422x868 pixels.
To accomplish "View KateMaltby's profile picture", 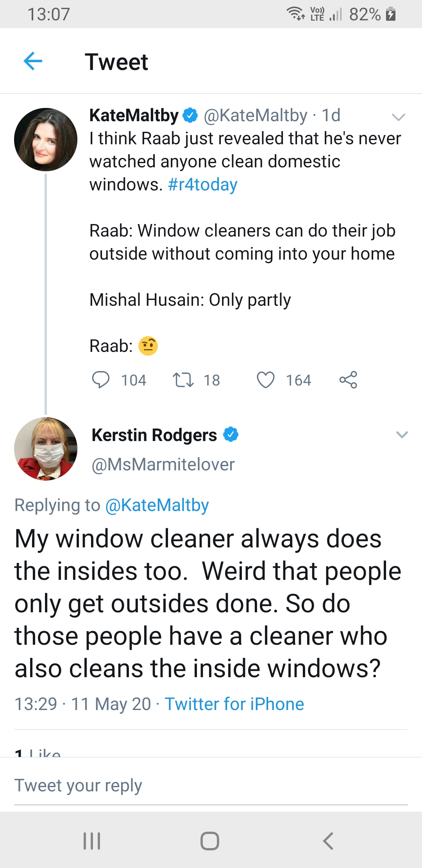I will pyautogui.click(x=46, y=140).
